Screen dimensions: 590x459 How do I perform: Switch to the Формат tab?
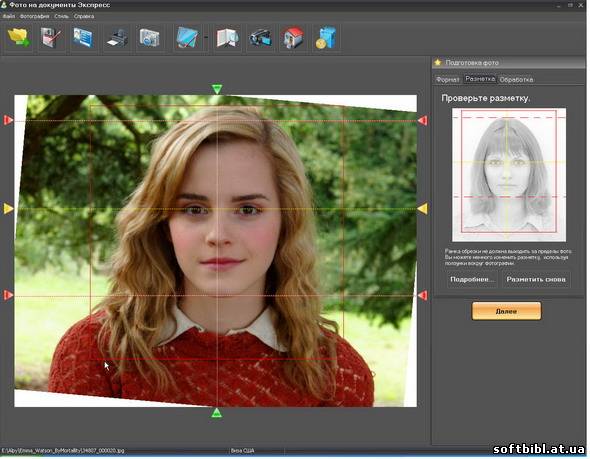(x=447, y=79)
